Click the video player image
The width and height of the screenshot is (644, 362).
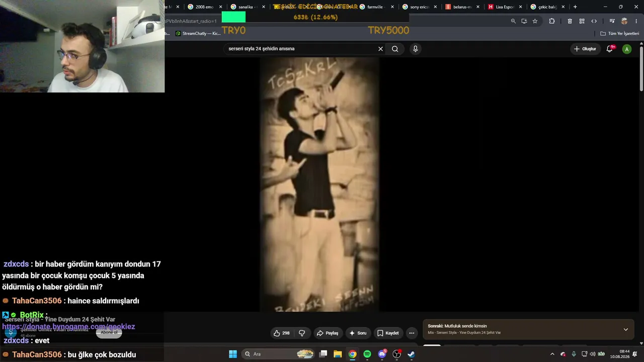(x=319, y=185)
